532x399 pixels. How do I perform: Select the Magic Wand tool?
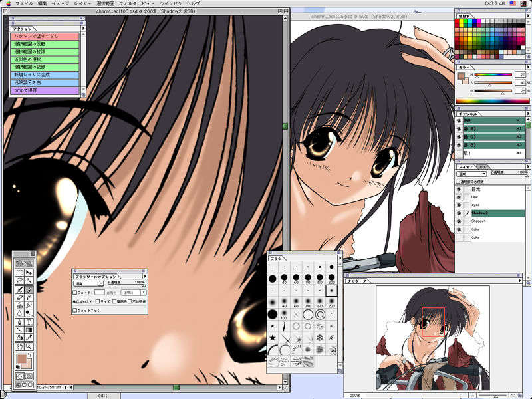(x=29, y=280)
